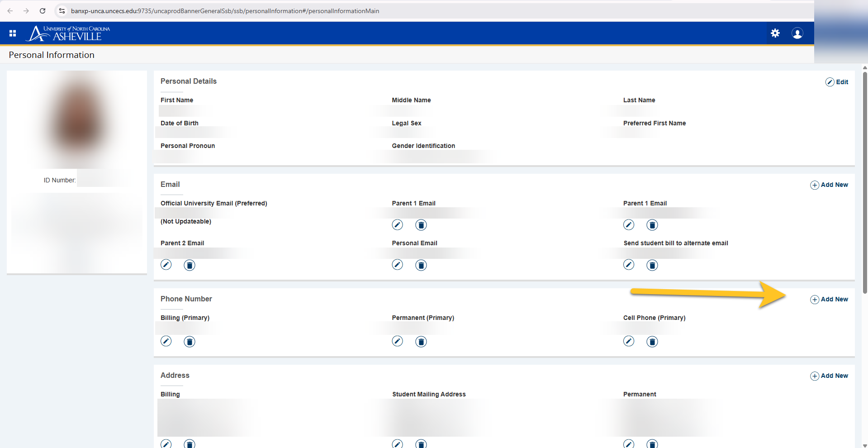Delete the Parent 2 Email entry

tap(190, 265)
